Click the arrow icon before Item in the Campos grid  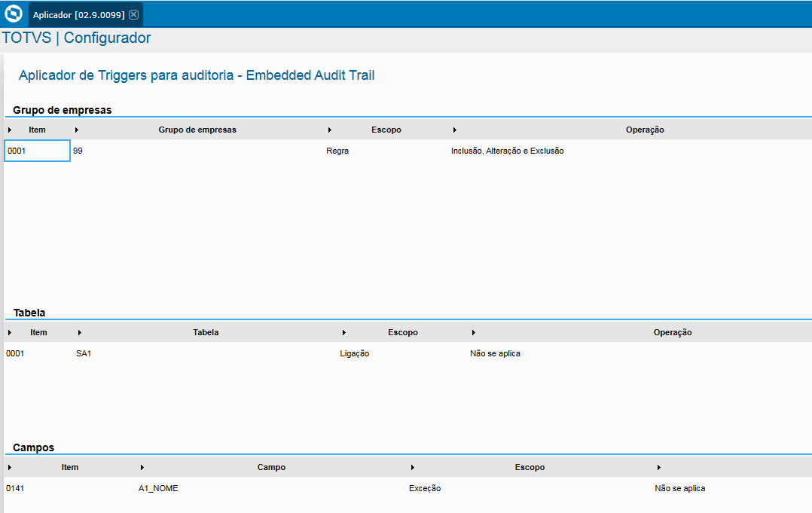tap(8, 466)
